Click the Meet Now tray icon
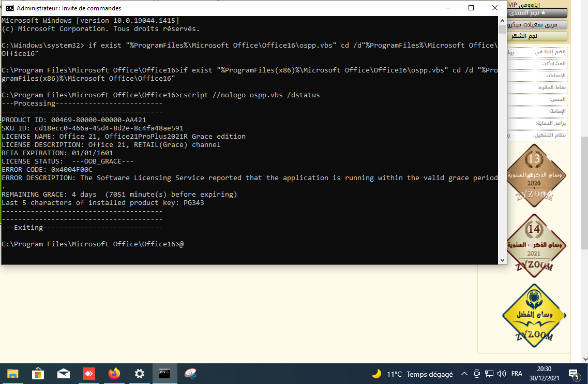The height and width of the screenshot is (384, 588). click(477, 374)
